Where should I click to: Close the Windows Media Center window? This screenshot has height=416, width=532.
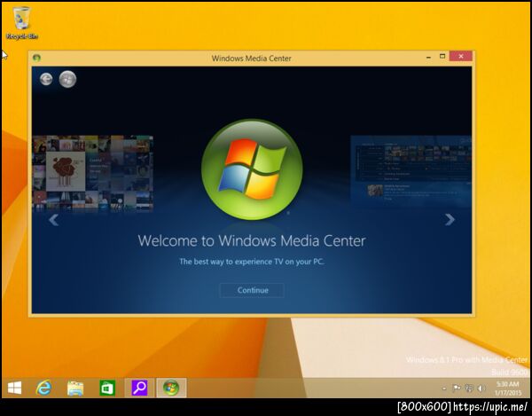(x=460, y=57)
